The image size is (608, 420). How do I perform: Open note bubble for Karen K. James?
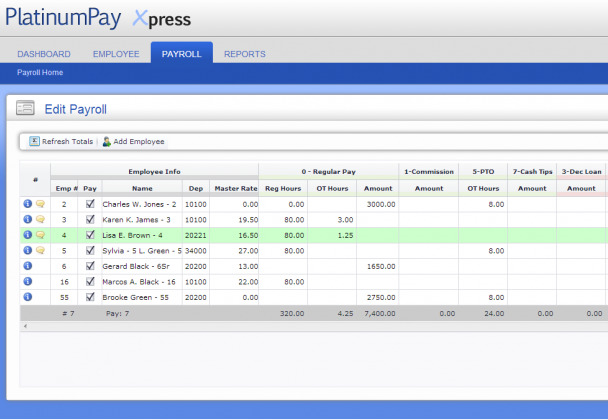click(x=40, y=220)
